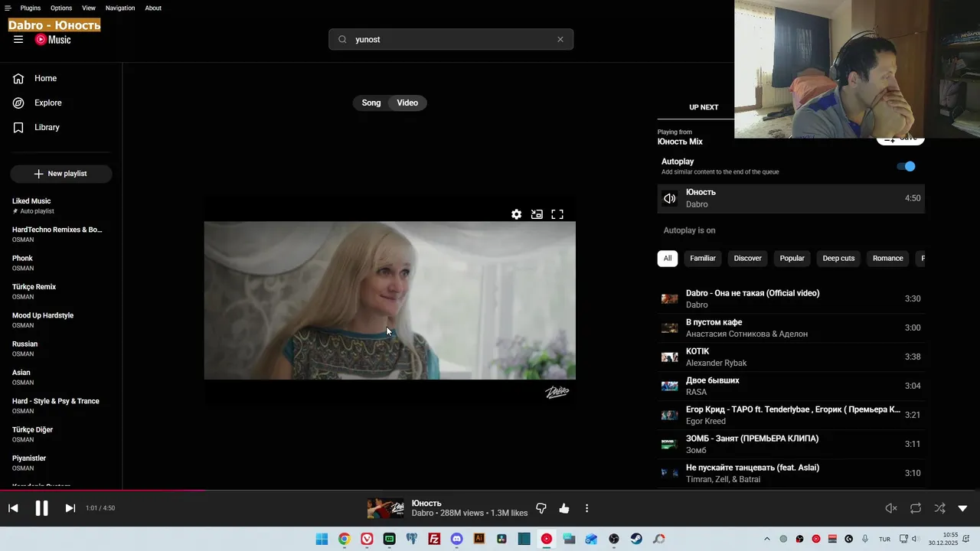Select the Discover filter chip
980x551 pixels.
(x=748, y=258)
